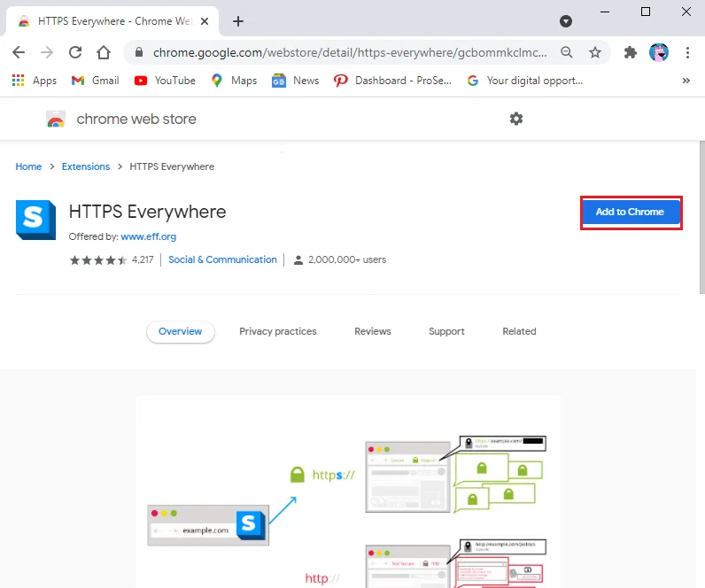Viewport: 705px width, 588px height.
Task: Click the address bar URL field
Action: pyautogui.click(x=350, y=52)
